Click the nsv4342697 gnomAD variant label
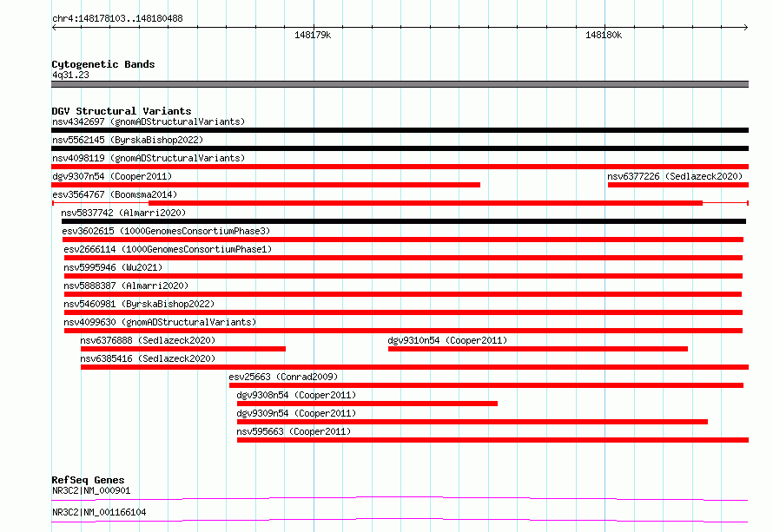 click(x=149, y=122)
